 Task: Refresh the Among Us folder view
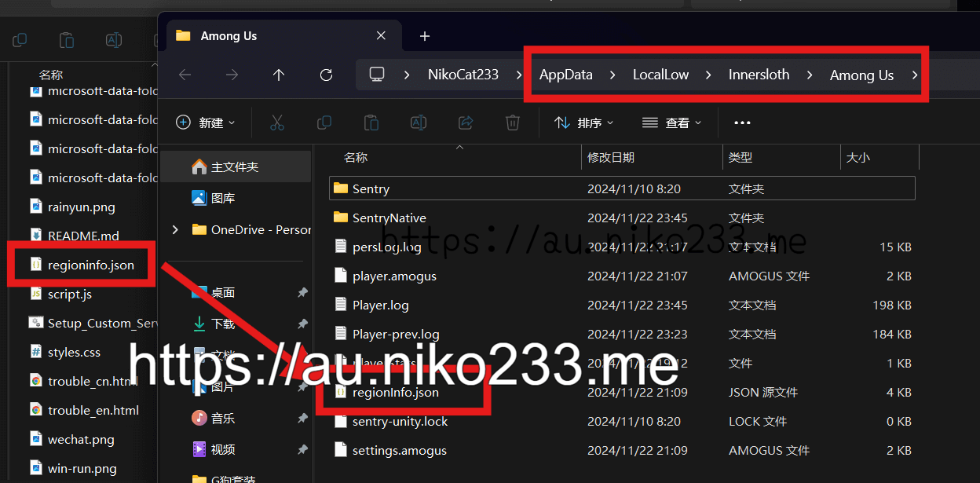click(327, 75)
